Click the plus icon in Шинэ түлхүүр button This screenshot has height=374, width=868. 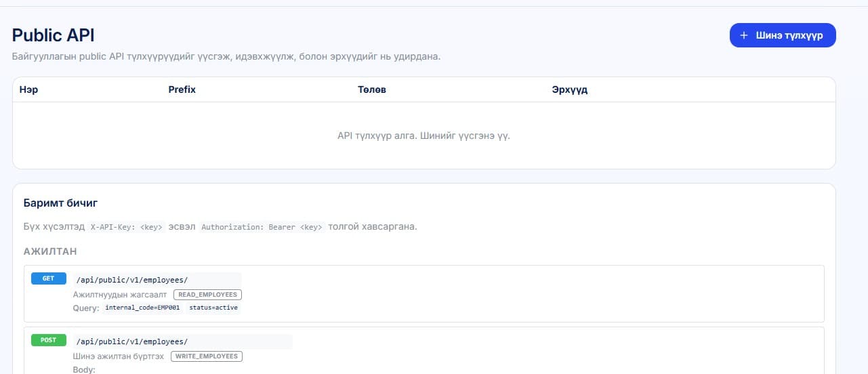744,35
